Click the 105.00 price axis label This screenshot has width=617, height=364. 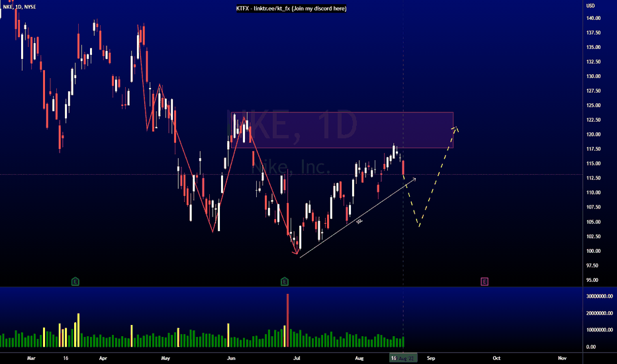(x=593, y=222)
